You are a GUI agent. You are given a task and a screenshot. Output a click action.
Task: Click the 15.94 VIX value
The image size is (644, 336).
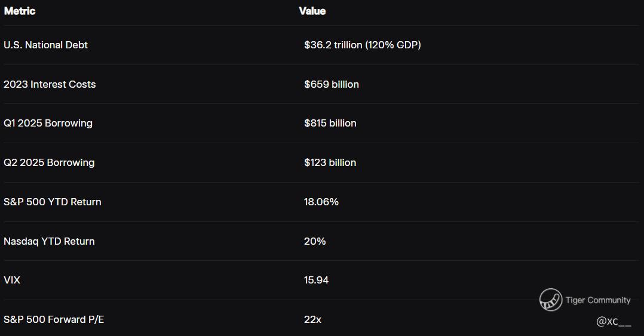316,280
